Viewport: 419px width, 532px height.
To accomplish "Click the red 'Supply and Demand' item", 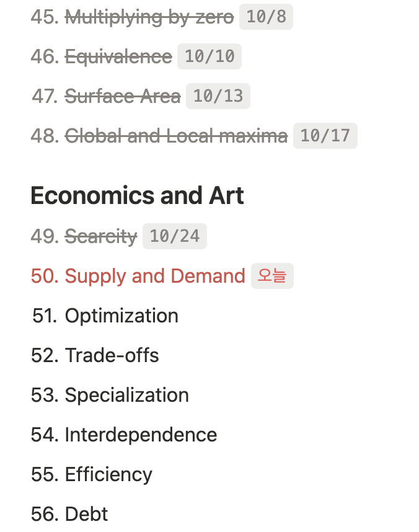I will 155,276.
